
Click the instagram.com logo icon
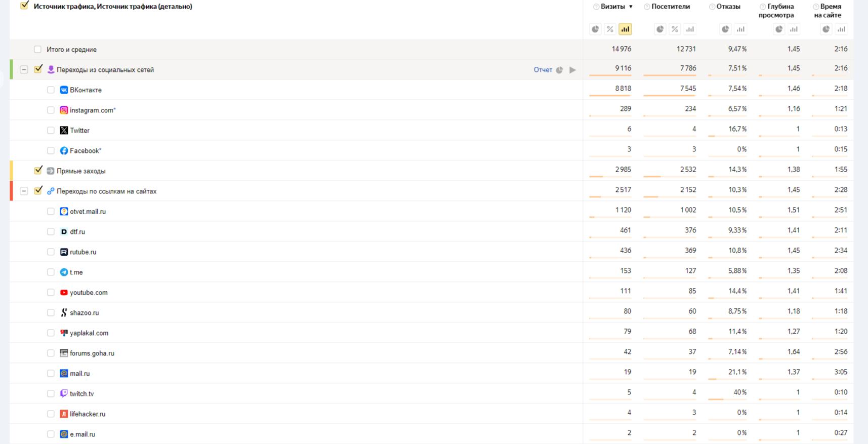pos(64,110)
